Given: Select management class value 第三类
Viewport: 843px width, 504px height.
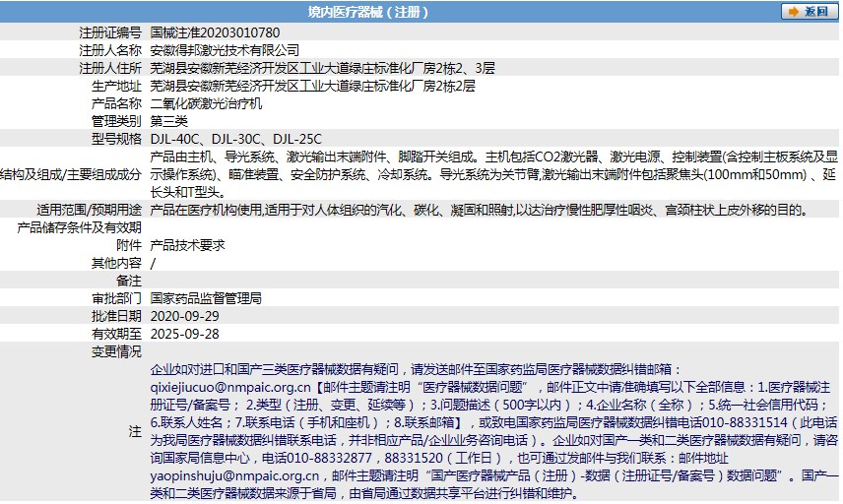Looking at the screenshot, I should tap(168, 121).
